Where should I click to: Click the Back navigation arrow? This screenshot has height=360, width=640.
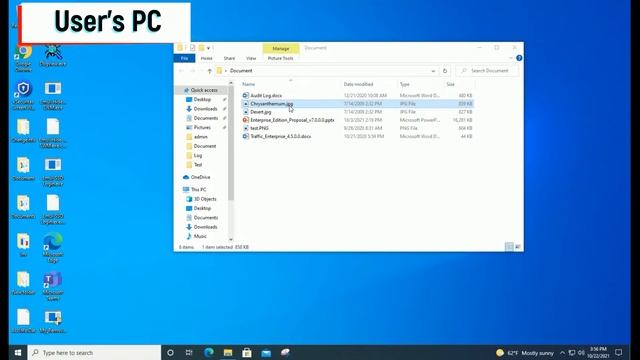181,71
